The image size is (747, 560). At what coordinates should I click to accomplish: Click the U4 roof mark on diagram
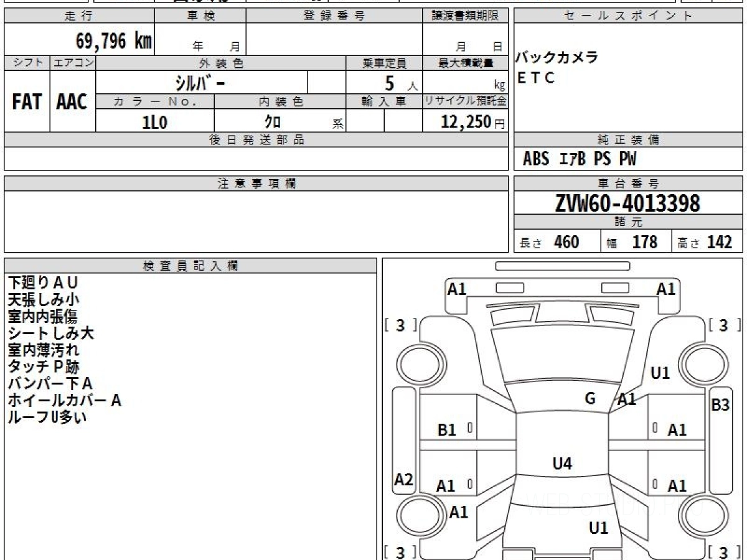(x=562, y=463)
